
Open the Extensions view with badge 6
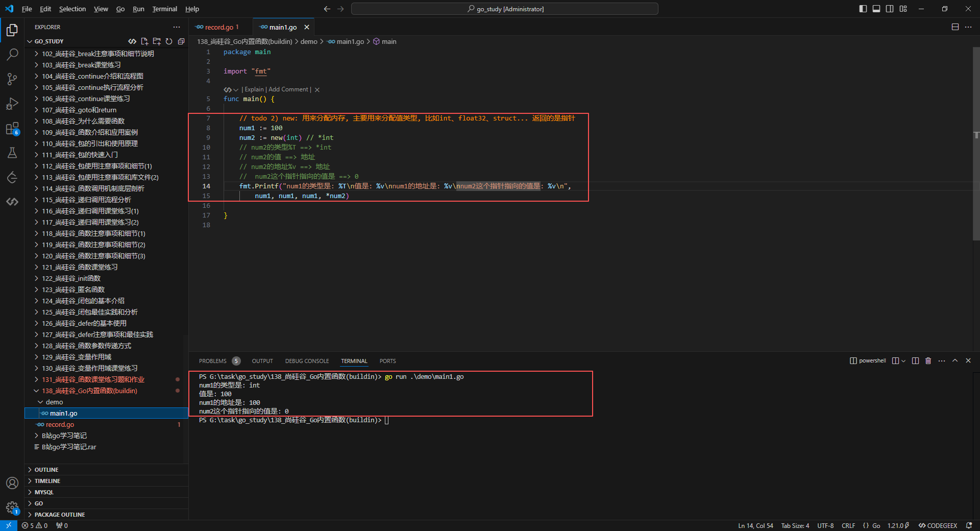(x=12, y=129)
